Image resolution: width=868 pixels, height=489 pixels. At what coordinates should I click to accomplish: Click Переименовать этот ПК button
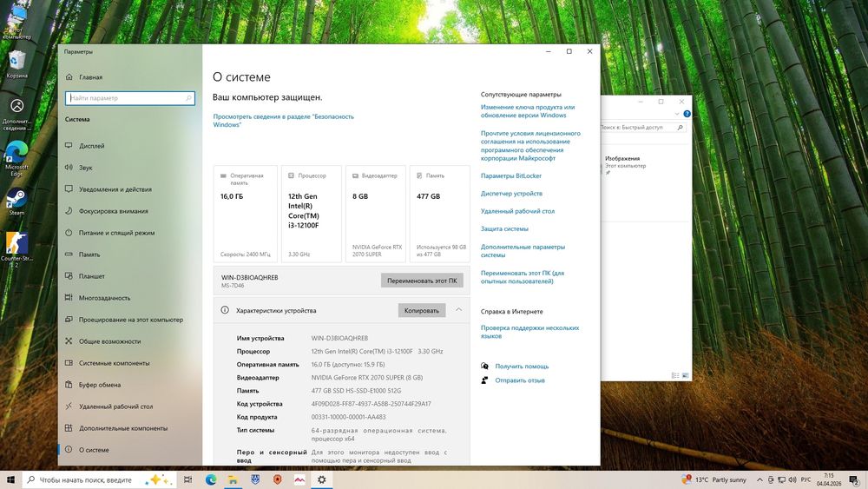422,281
